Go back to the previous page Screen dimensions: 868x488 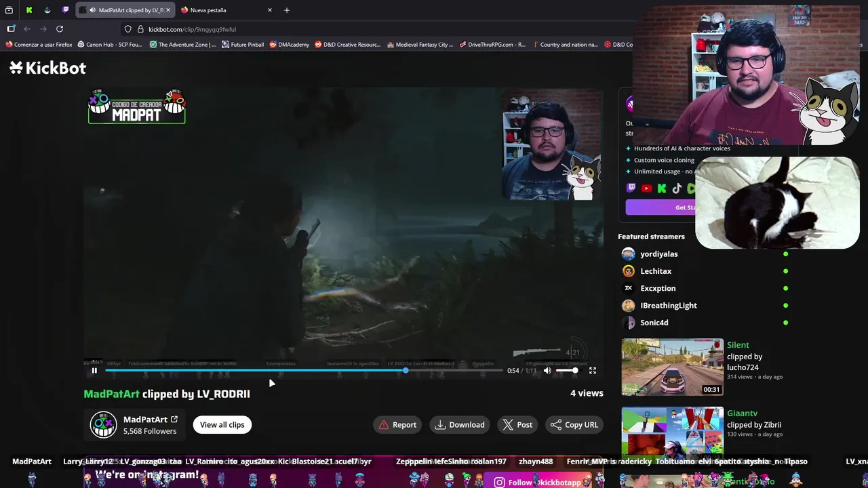[27, 29]
